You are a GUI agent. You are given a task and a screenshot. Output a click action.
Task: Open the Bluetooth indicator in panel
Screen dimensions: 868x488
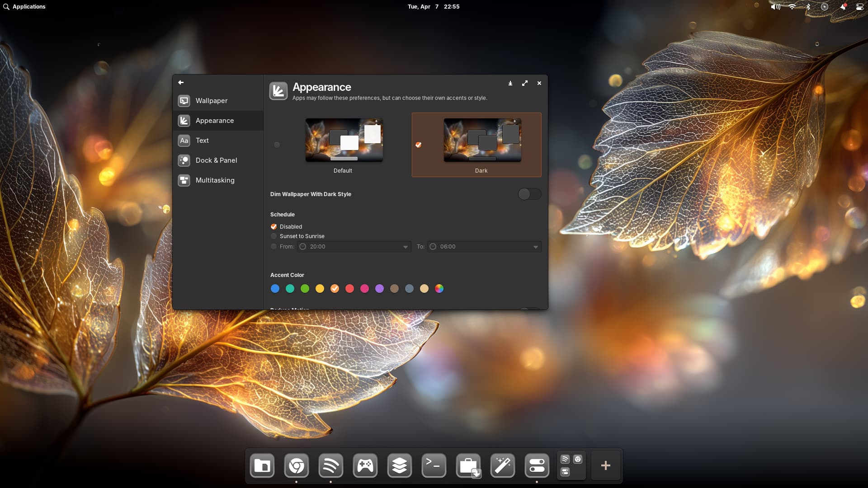[x=808, y=7]
